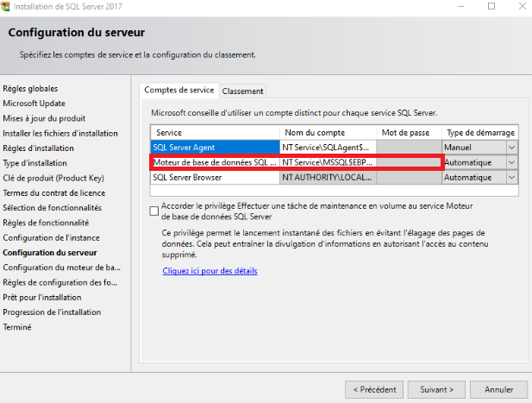Select Règles de configuration des fo... step
This screenshot has height=403, width=532.
coord(60,282)
